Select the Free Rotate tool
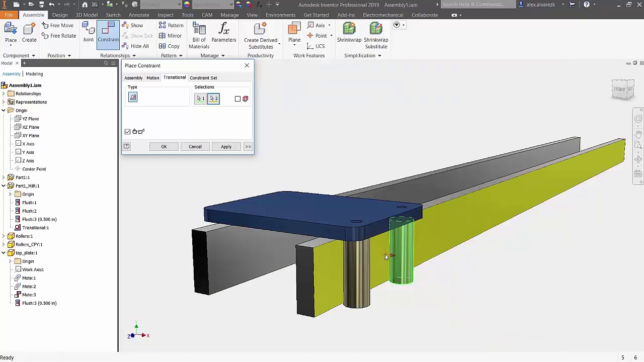 59,36
